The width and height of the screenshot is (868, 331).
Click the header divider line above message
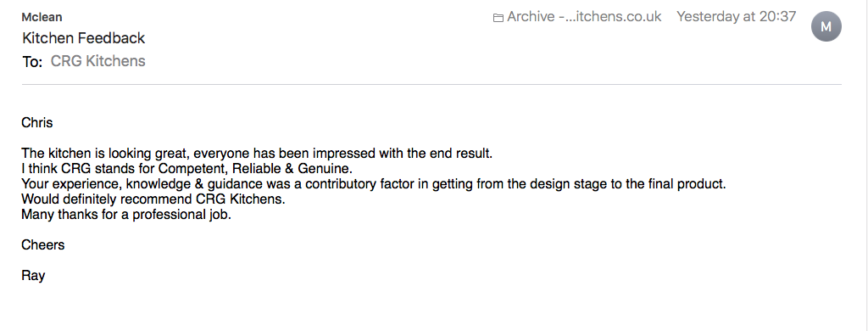tap(431, 85)
